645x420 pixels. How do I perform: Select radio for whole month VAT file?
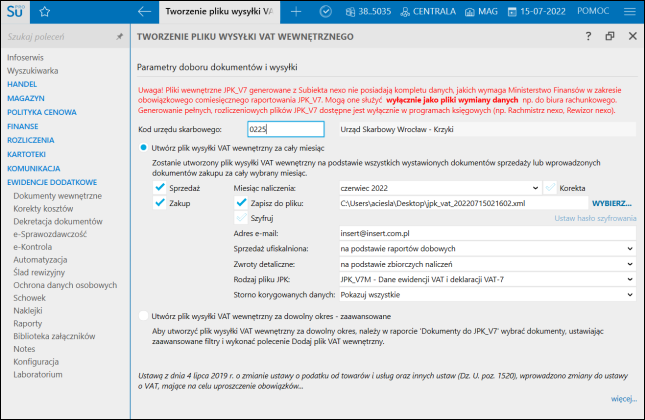pos(143,148)
